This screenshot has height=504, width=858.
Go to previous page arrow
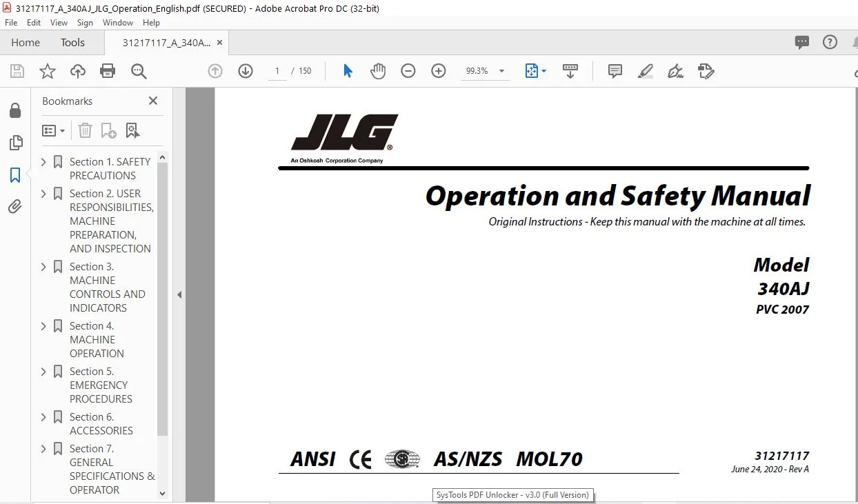pyautogui.click(x=215, y=71)
